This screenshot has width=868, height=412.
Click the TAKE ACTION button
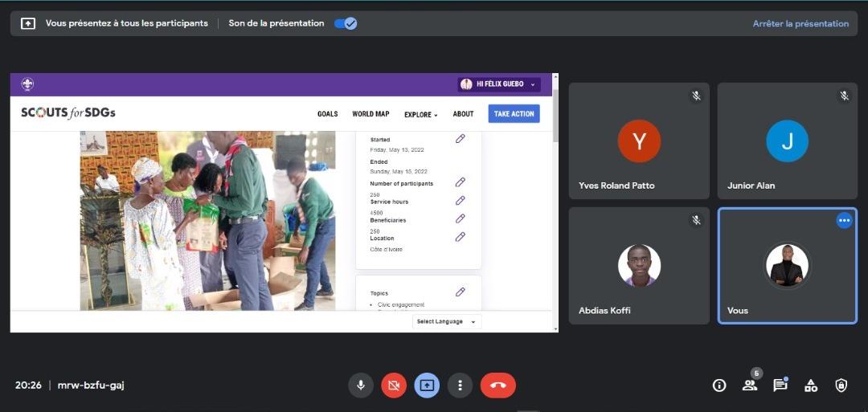pos(514,114)
